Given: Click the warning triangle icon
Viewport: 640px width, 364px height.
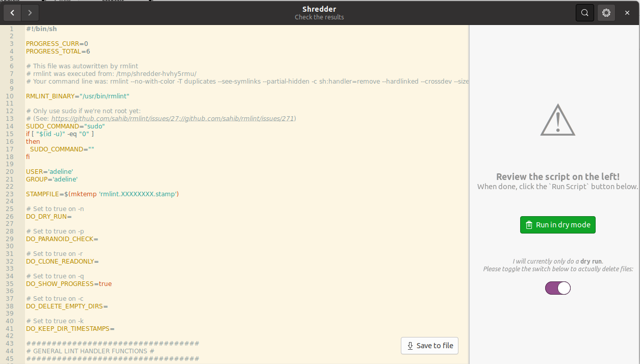Looking at the screenshot, I should pyautogui.click(x=557, y=120).
